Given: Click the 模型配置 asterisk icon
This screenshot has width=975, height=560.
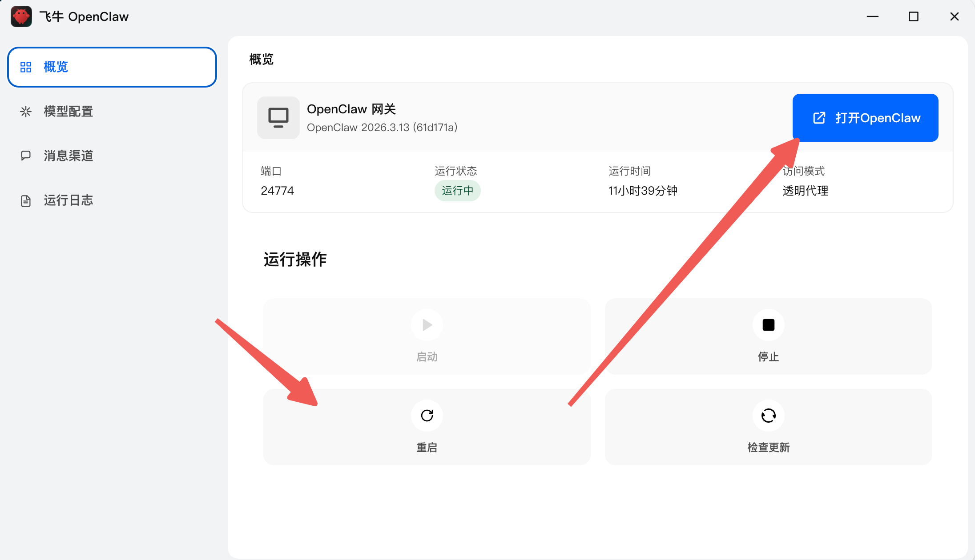Looking at the screenshot, I should point(26,112).
